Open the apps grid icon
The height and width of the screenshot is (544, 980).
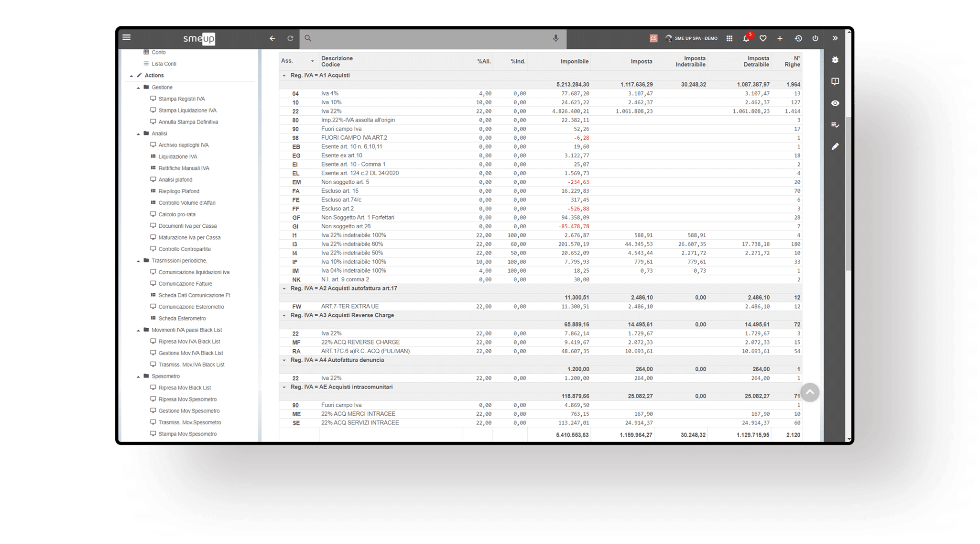click(x=729, y=38)
